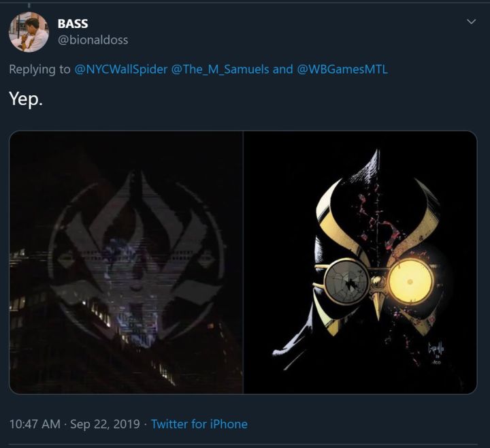Open the Twitter for iPhone source link

(x=199, y=424)
